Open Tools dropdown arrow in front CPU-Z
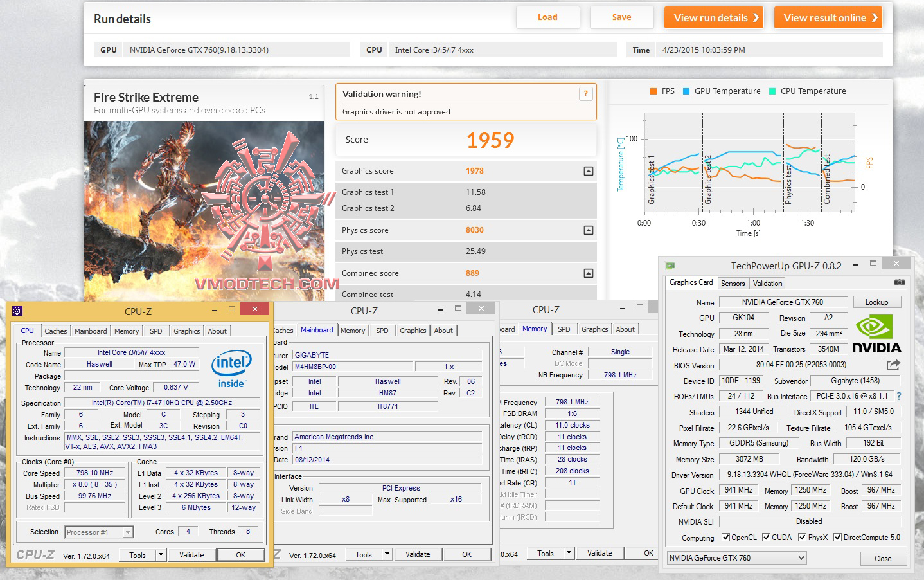Screen dimensions: 924x580 161,555
